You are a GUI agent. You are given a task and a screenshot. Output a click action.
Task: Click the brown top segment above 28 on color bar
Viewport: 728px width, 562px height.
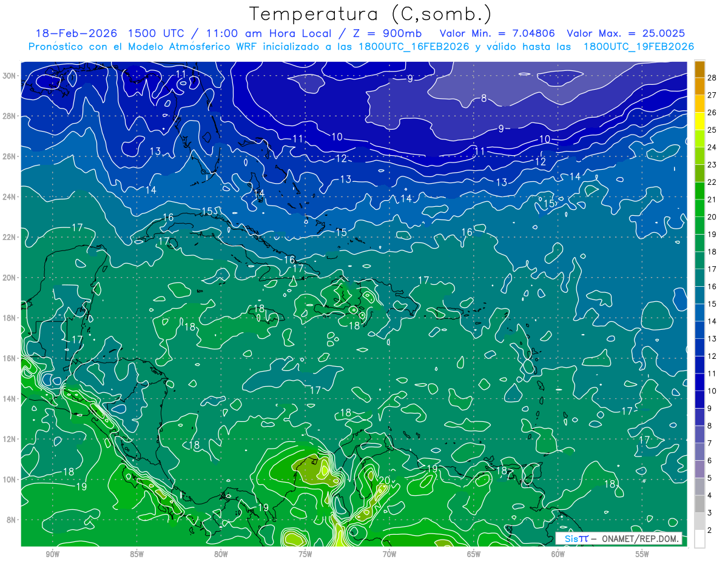(x=699, y=69)
